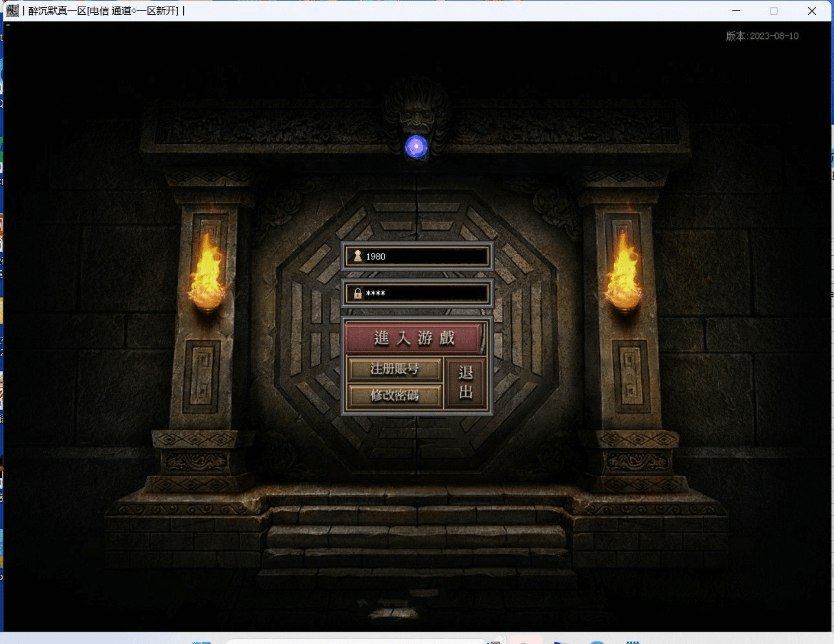Select 修改密碼 to change password

point(395,395)
